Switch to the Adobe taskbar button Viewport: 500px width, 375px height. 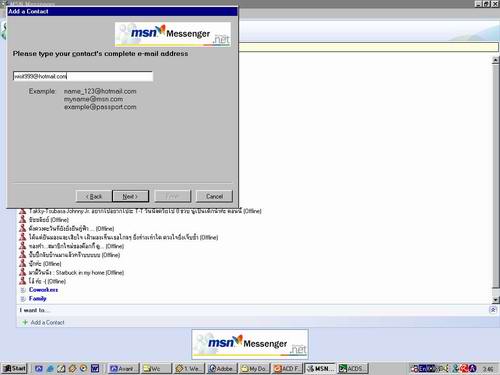[222, 369]
